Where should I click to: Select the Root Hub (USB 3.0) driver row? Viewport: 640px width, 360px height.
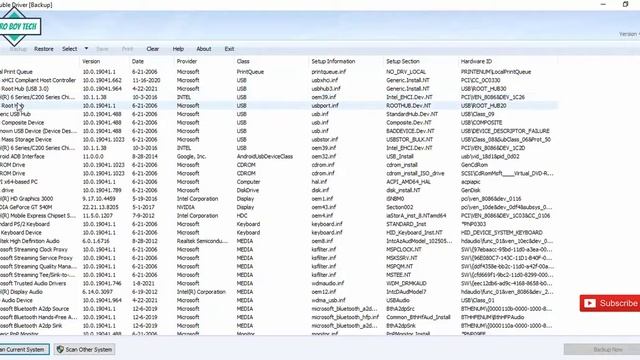[279, 89]
